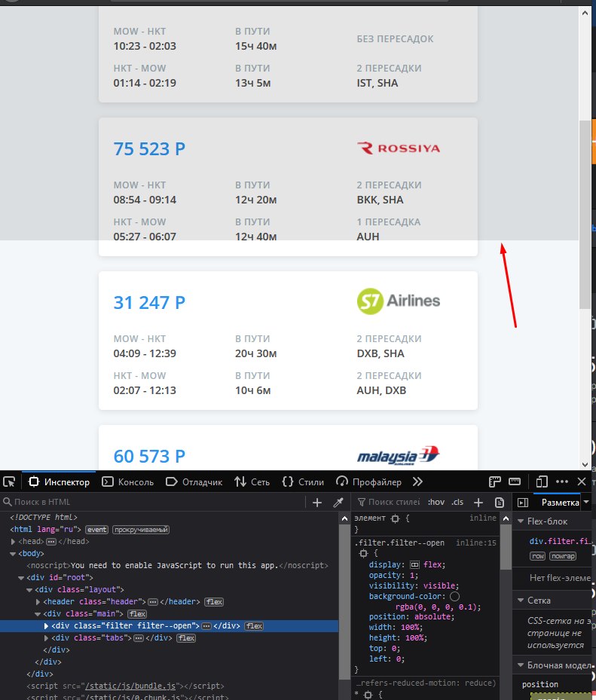Toggle flexbox highlighter icon beside display
596x700 pixels.
tap(414, 564)
